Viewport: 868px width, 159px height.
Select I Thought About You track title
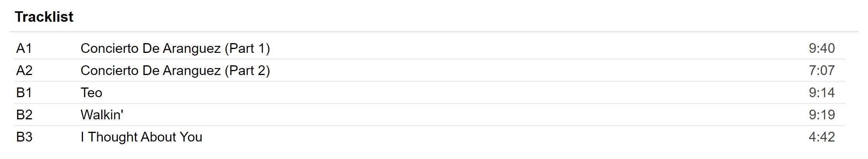(x=141, y=137)
